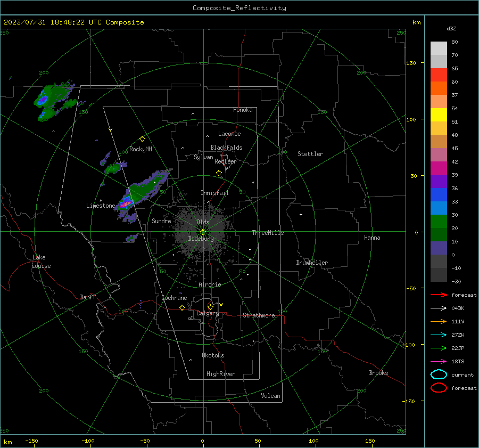This screenshot has height=448, width=479.
Task: Click the Blackfalds city label
Action: [x=226, y=148]
